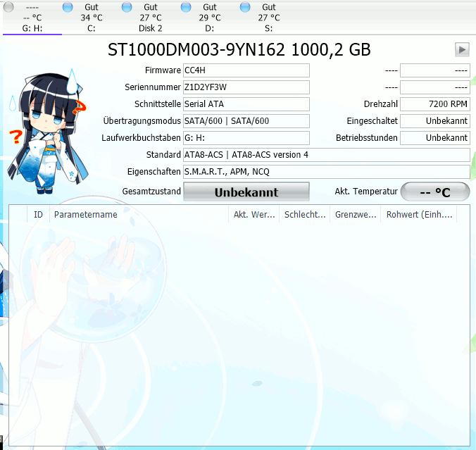Click the Laufwerkbuchstaben field G: H:

pos(246,138)
